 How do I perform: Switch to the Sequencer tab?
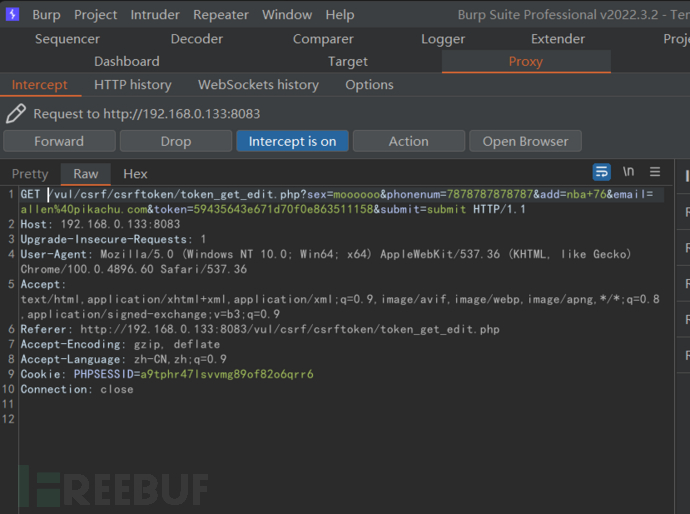[67, 39]
